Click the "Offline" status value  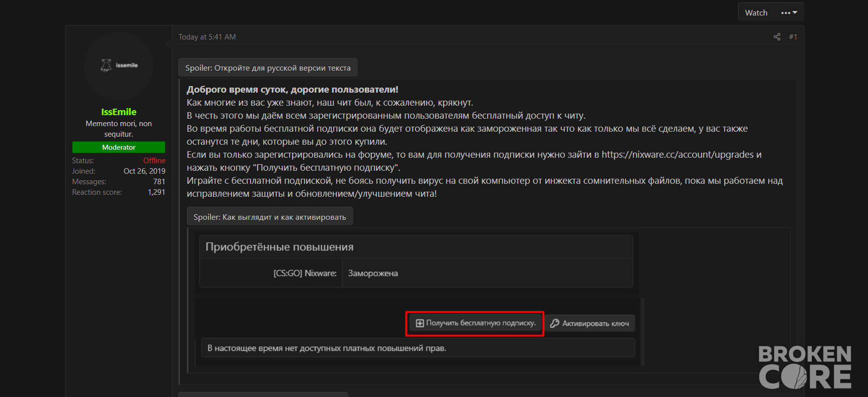(154, 160)
